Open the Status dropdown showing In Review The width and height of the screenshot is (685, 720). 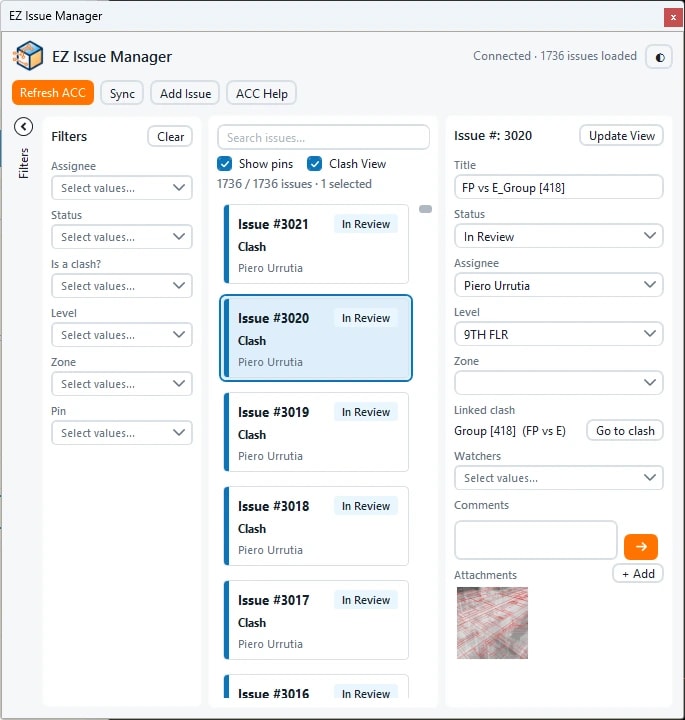click(x=558, y=236)
